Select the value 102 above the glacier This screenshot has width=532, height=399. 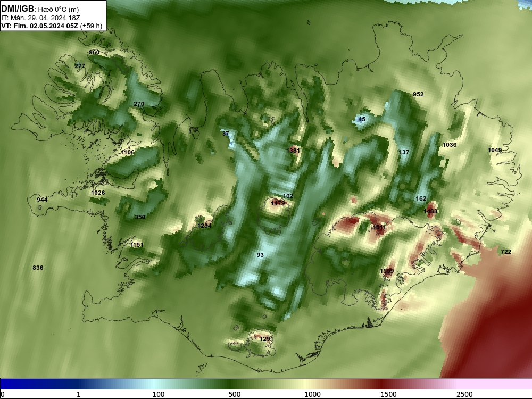(x=288, y=196)
